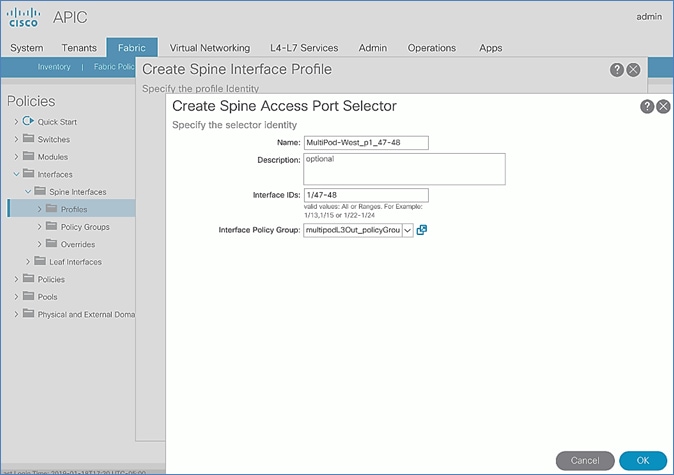Go to the Fabric Policies submenu
The image size is (674, 475).
point(114,67)
